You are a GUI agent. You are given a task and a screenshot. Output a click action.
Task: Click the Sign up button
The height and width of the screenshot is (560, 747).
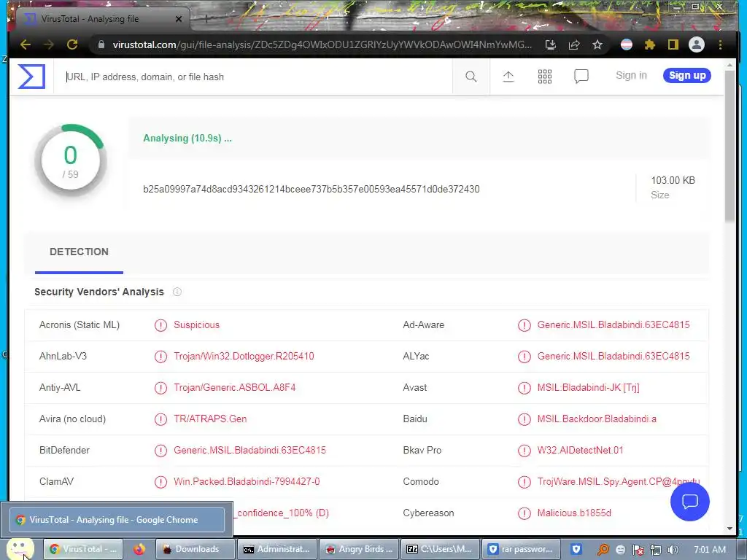687,75
